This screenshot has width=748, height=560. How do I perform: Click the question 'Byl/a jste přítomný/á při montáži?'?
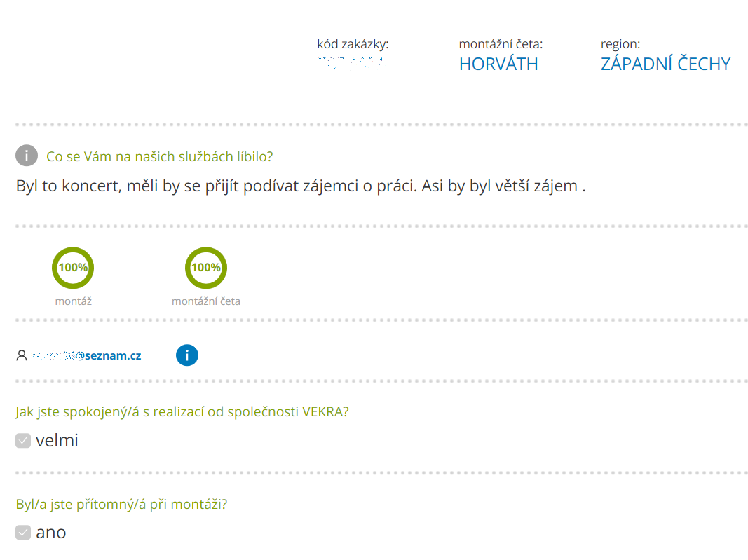click(x=122, y=504)
